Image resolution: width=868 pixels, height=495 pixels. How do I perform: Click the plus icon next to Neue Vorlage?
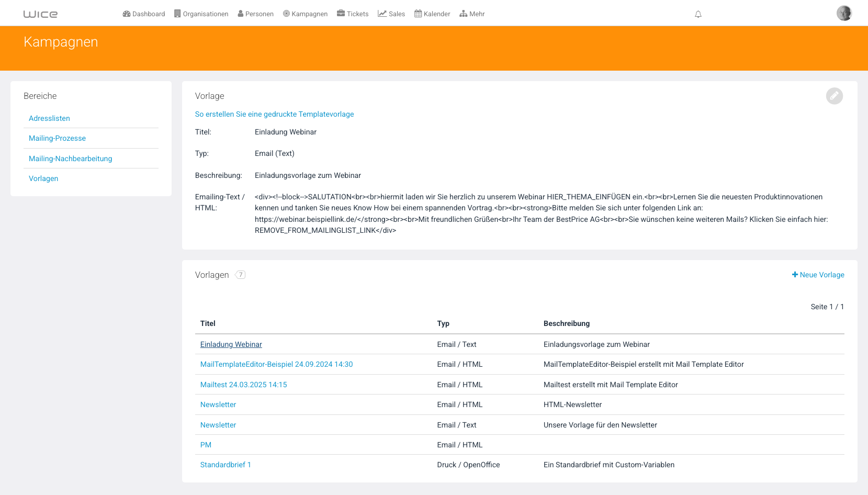795,275
